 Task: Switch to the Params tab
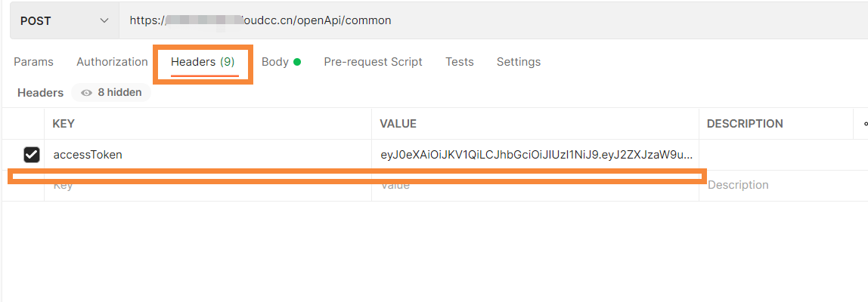33,62
